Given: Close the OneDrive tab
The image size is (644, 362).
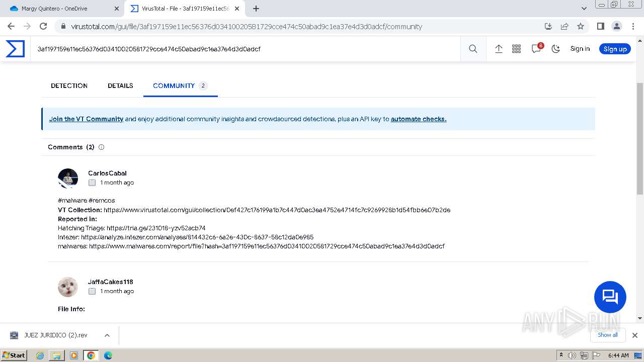Looking at the screenshot, I should [116, 9].
